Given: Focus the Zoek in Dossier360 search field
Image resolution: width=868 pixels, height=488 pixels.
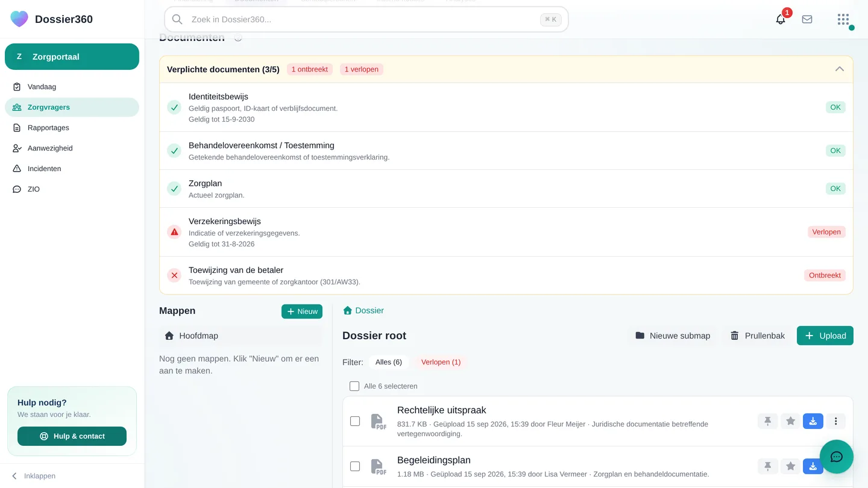Looking at the screenshot, I should pos(366,19).
